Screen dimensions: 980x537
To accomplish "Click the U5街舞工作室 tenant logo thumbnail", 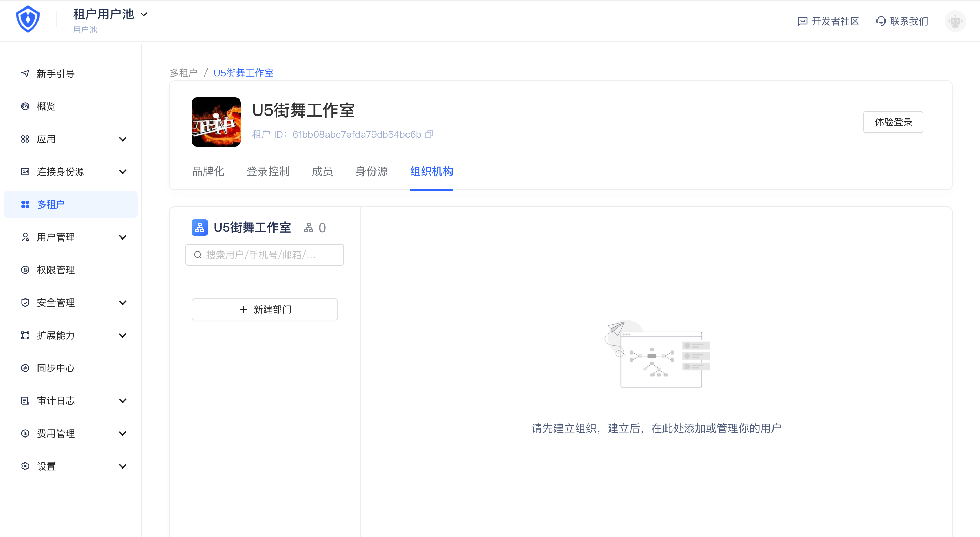I will (x=216, y=122).
